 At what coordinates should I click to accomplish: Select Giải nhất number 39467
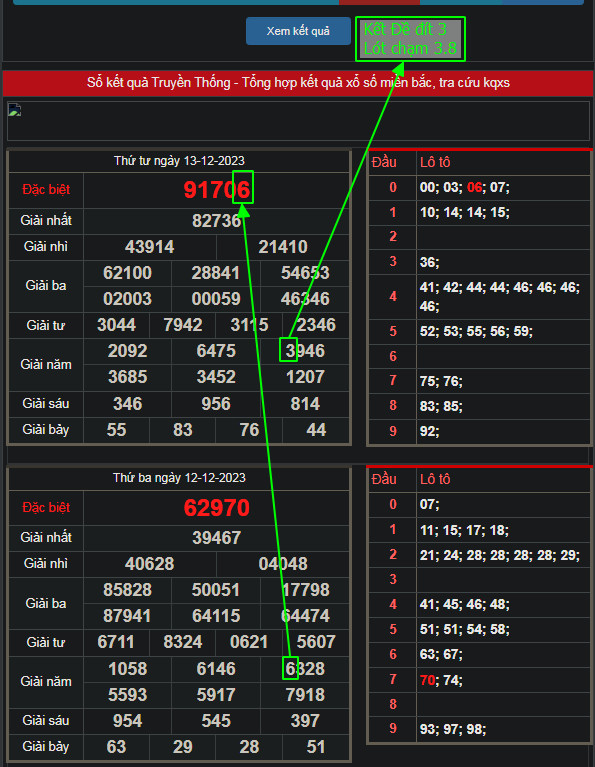216,538
